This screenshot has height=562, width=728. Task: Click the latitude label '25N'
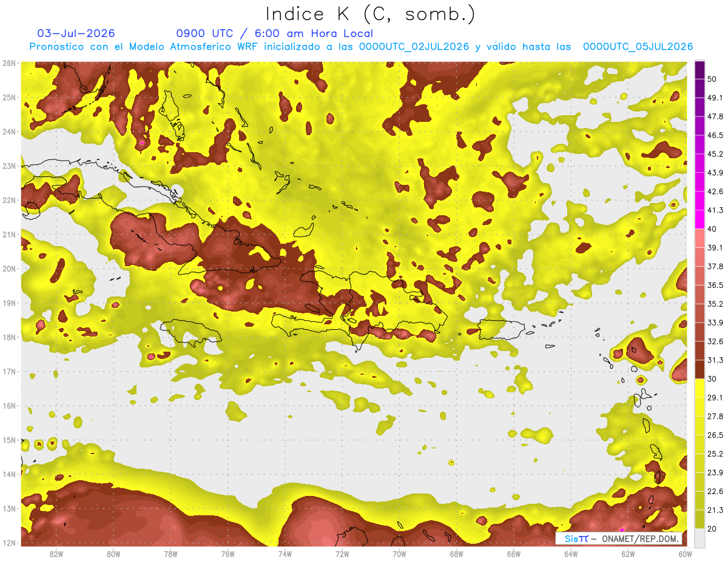point(8,97)
